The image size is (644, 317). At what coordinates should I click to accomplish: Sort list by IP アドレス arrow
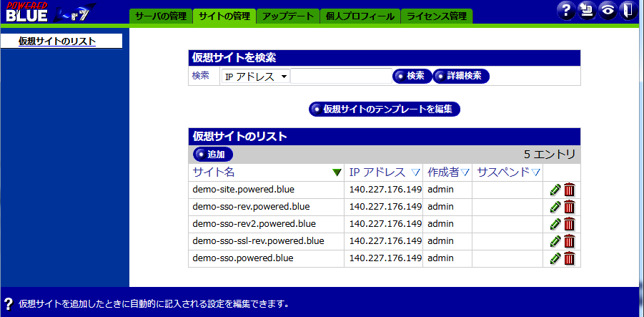click(x=416, y=172)
